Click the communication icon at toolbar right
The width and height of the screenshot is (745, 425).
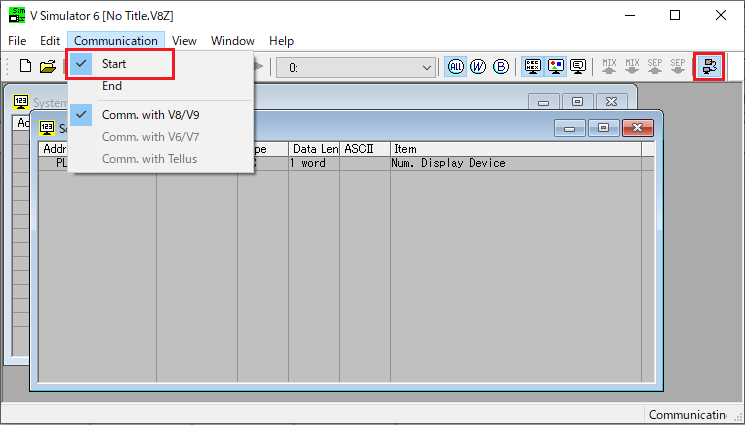pyautogui.click(x=709, y=67)
